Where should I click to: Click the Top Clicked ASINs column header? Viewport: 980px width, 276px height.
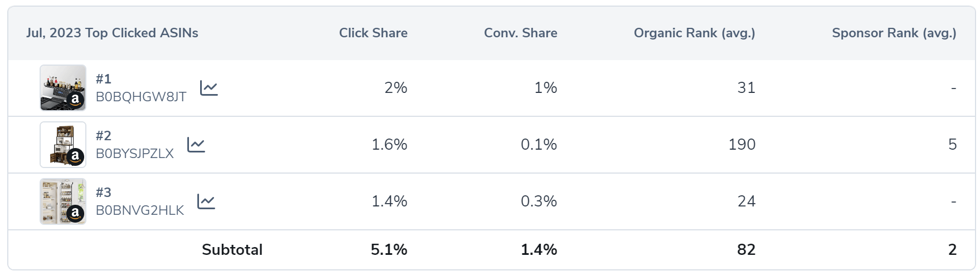112,33
